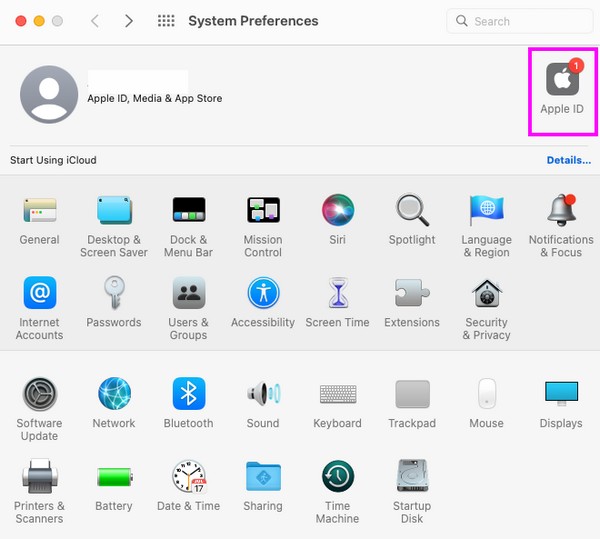Viewport: 600px width, 539px height.
Task: Open the Sharing pane
Action: (263, 476)
